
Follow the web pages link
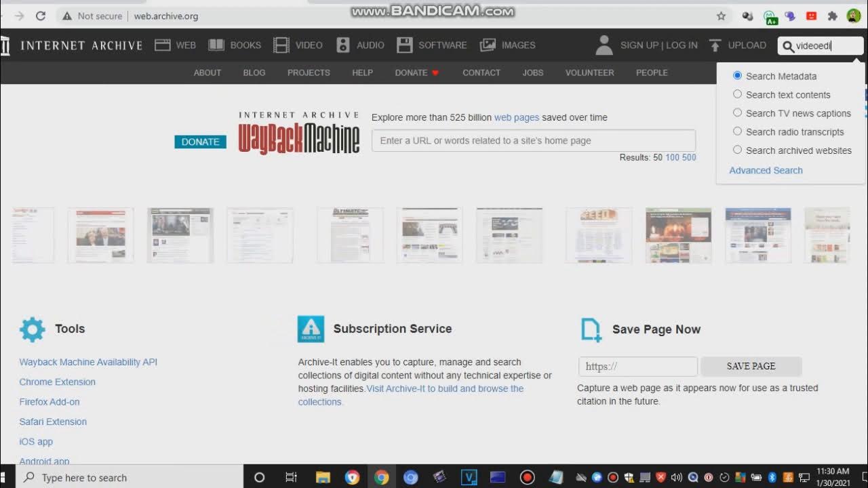[x=517, y=117]
